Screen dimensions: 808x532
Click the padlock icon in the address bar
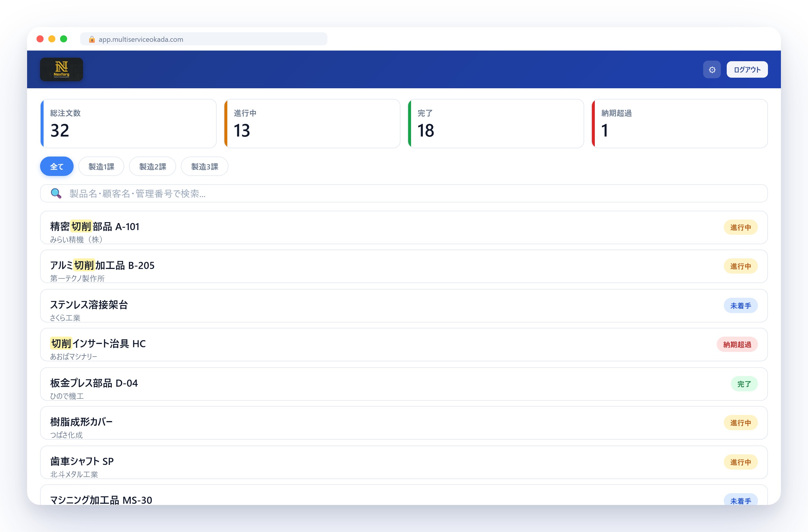pyautogui.click(x=92, y=39)
